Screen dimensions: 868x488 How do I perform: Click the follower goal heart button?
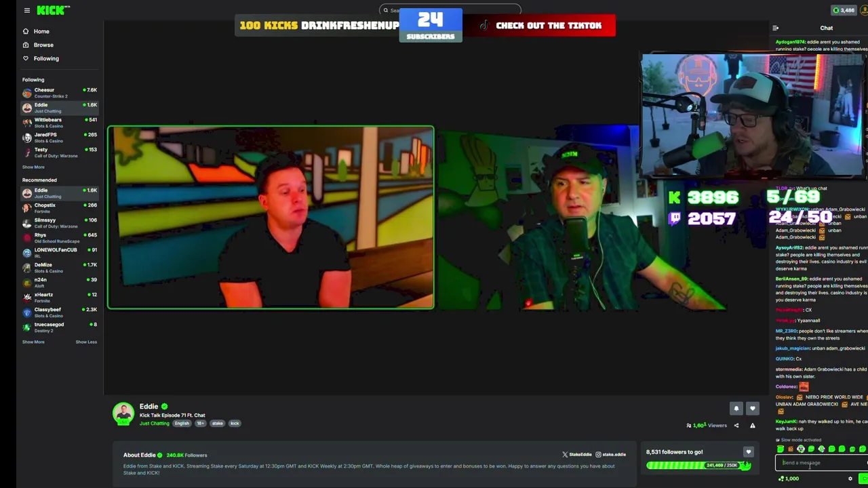coord(748,452)
